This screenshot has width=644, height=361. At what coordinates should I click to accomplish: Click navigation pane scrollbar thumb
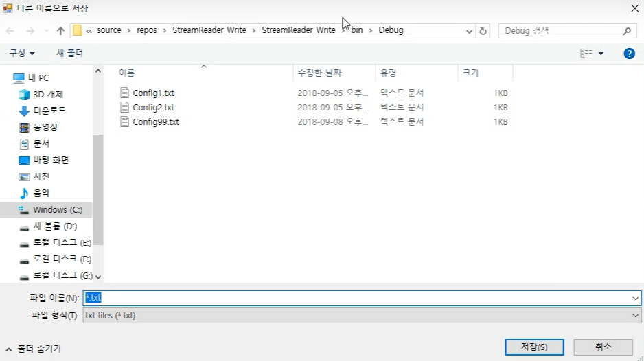(97, 189)
